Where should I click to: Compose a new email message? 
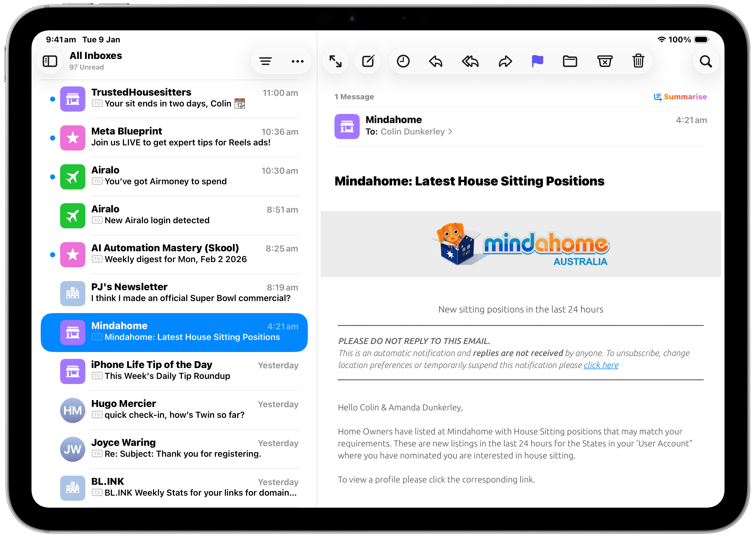coord(368,61)
